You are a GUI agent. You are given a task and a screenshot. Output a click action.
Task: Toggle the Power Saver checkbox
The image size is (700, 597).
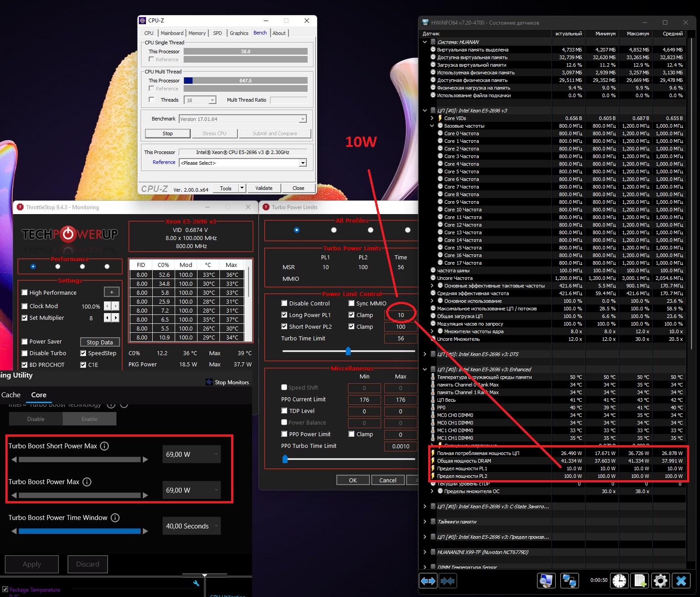click(x=25, y=341)
